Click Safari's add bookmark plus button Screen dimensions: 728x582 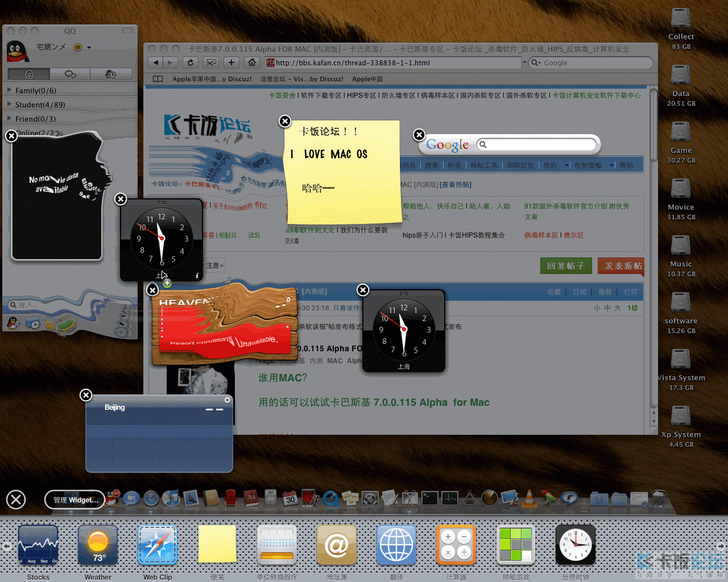click(231, 63)
